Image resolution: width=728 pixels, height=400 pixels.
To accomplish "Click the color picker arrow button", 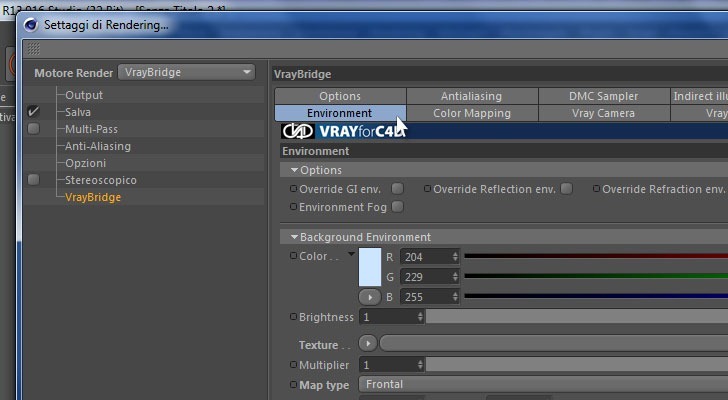I will point(370,297).
